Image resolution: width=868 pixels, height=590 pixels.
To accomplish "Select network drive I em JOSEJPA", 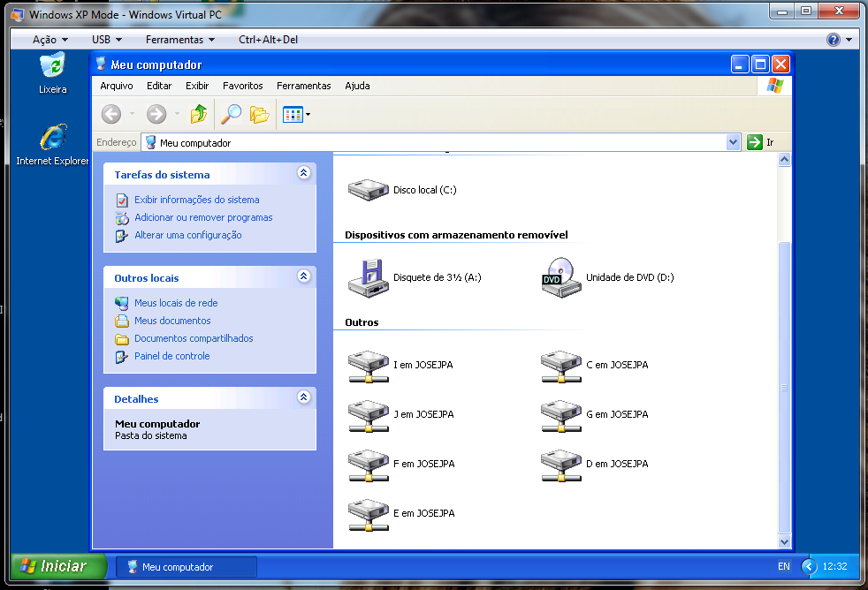I will pyautogui.click(x=368, y=365).
